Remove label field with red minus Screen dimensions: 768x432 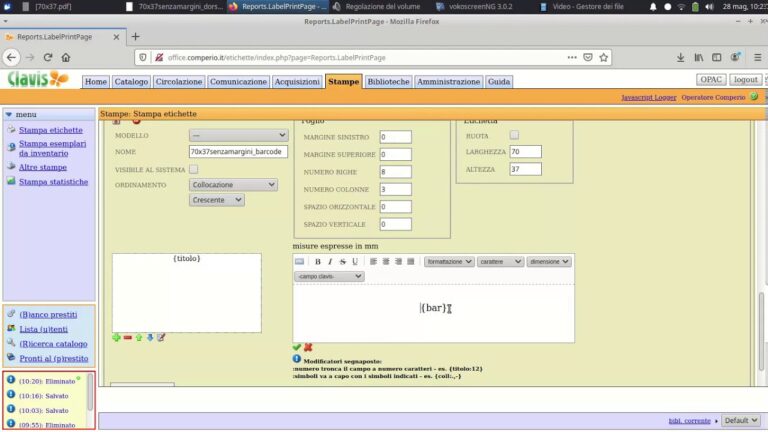pos(127,337)
